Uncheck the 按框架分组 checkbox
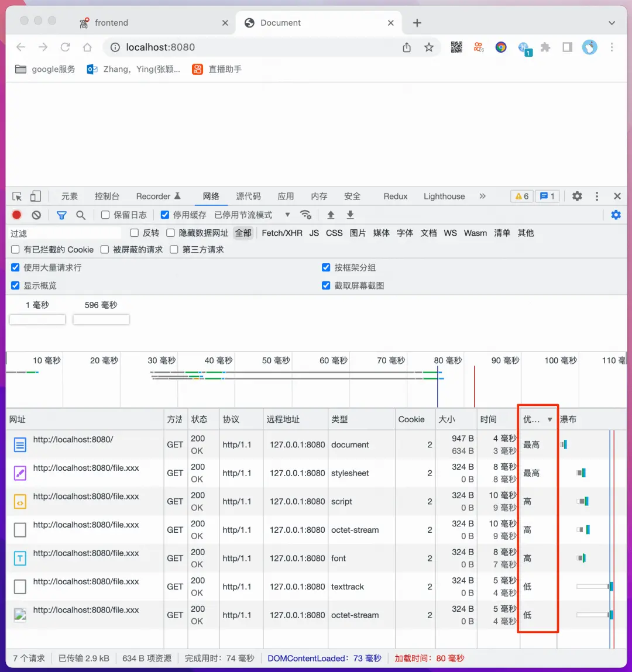 pyautogui.click(x=326, y=267)
